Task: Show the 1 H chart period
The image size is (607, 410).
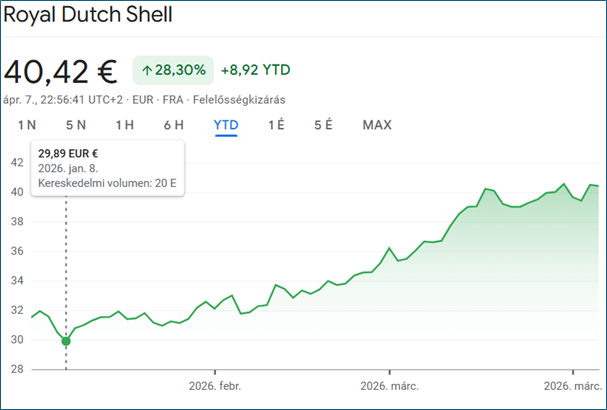Action: click(x=125, y=125)
